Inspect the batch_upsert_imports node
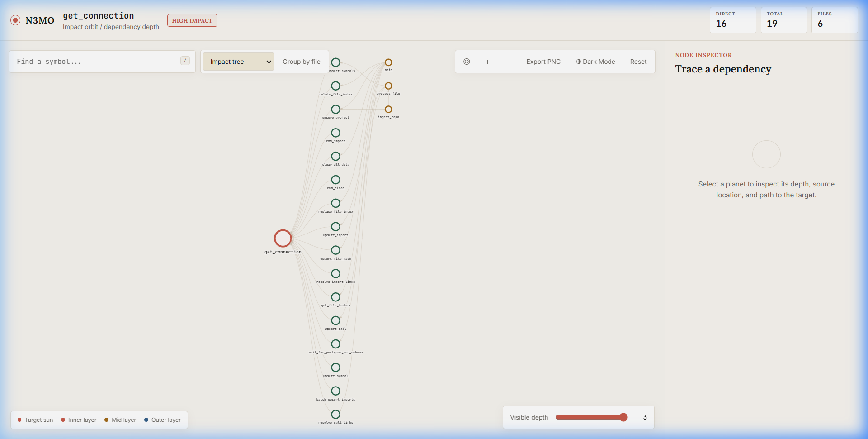 pyautogui.click(x=335, y=391)
